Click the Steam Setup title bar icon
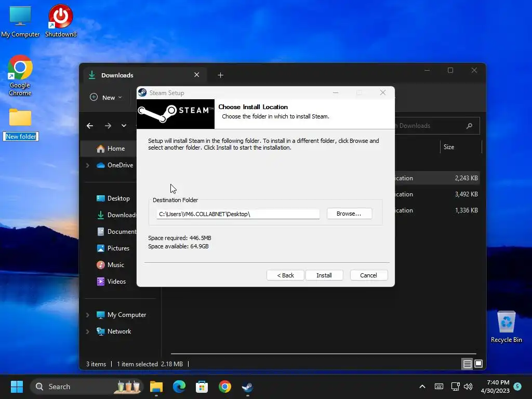 point(142,92)
